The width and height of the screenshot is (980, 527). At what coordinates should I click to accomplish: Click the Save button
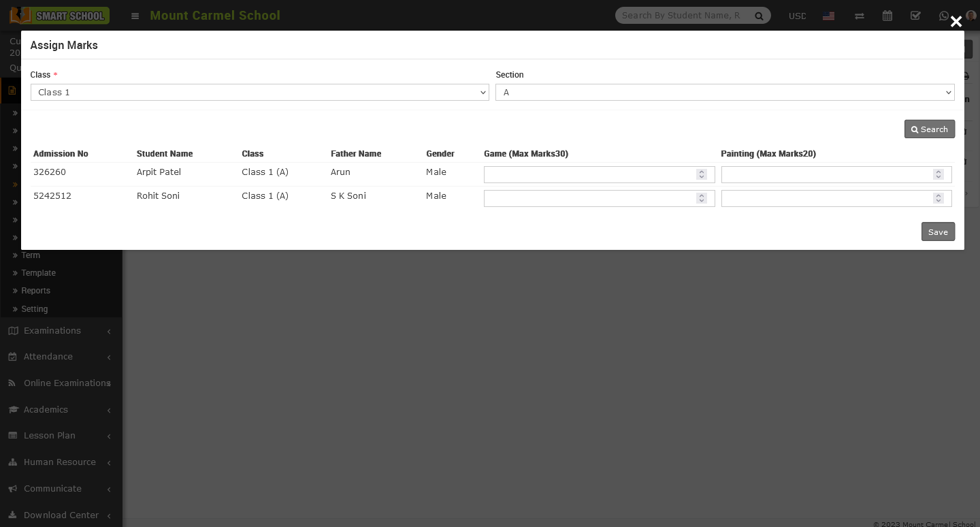[x=937, y=232]
